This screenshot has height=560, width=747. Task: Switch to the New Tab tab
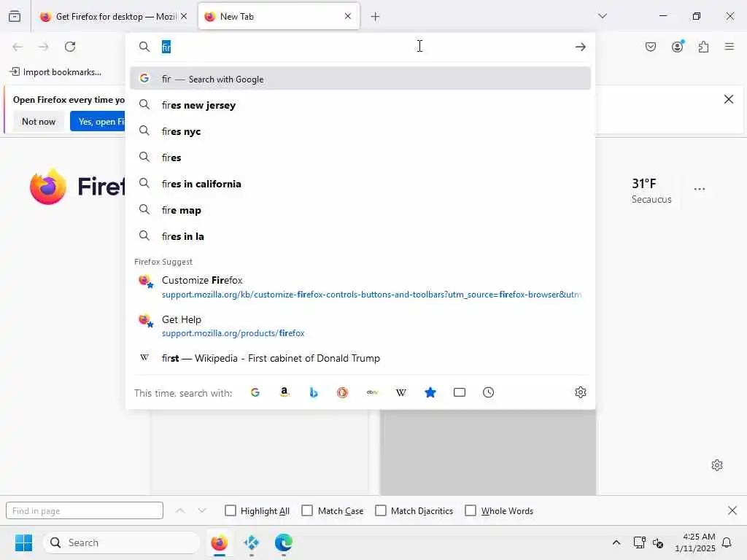point(279,17)
